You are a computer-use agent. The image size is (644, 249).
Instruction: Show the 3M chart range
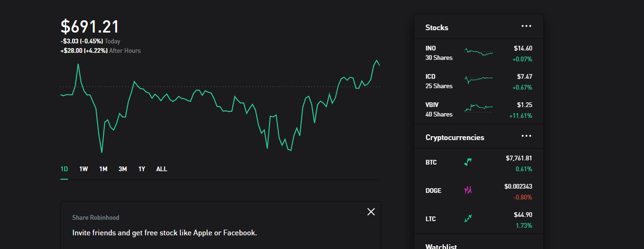click(123, 169)
